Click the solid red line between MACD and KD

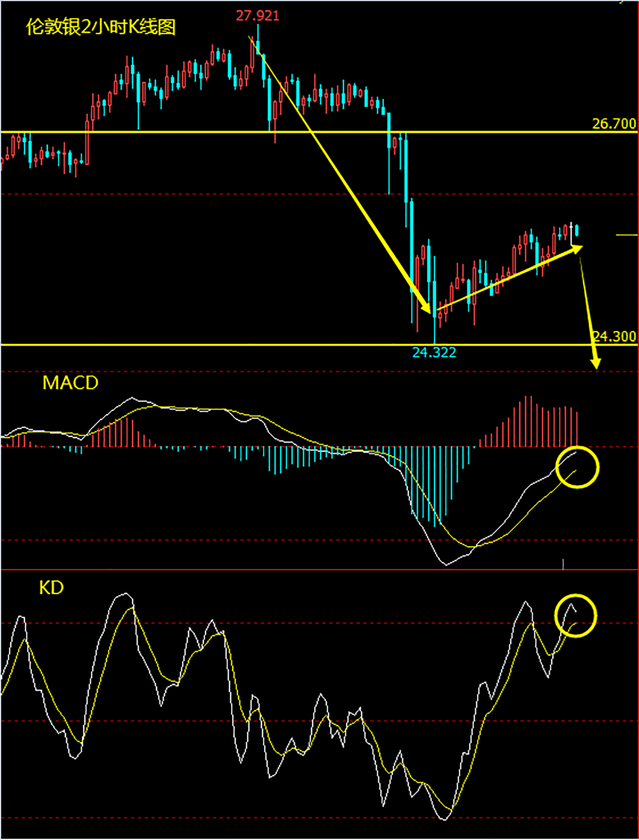319,570
